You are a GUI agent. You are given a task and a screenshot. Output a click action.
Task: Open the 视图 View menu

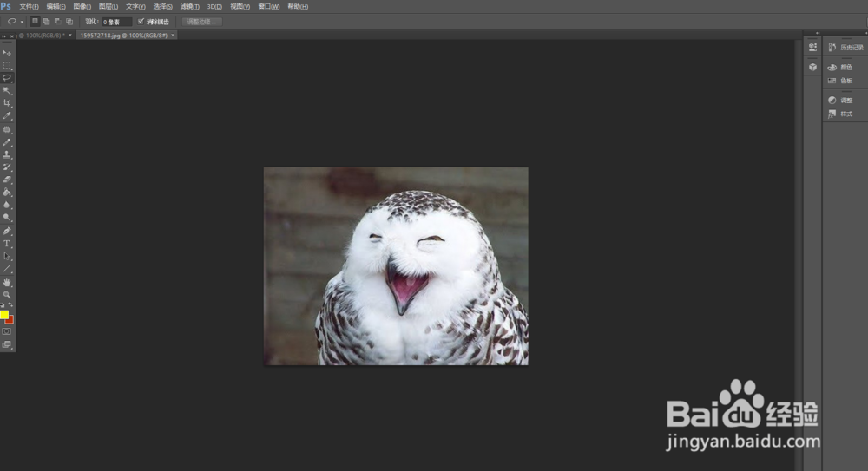[240, 7]
